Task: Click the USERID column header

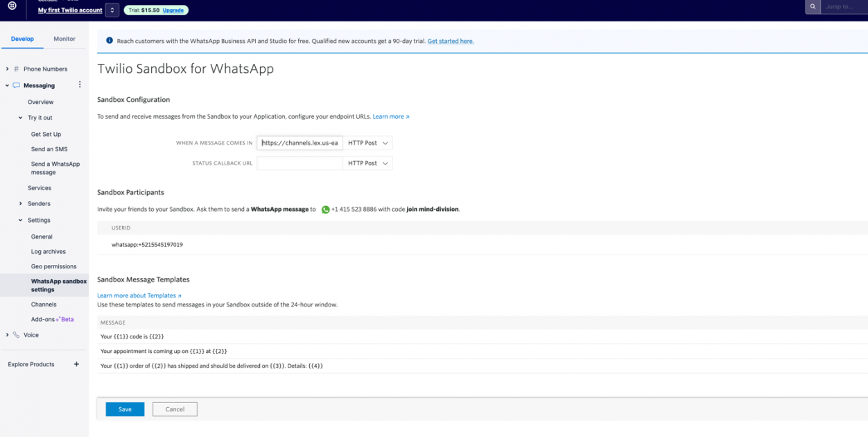Action: click(x=121, y=228)
